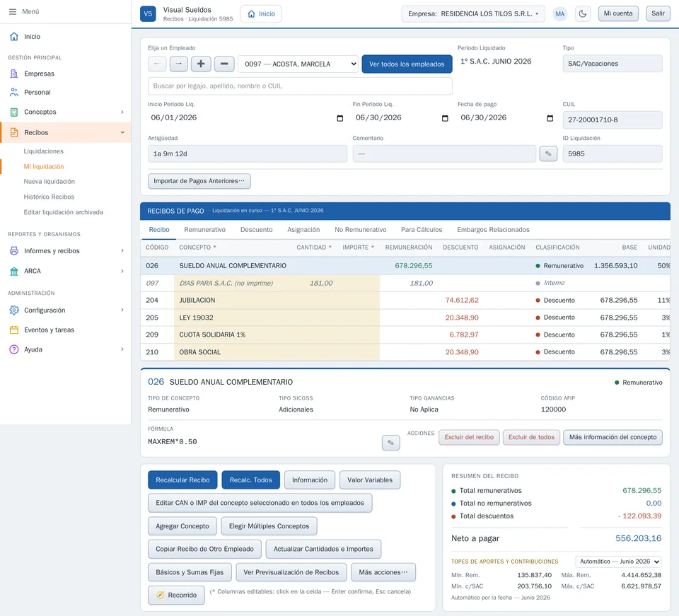Go to next employee with right arrow
The image size is (679, 616).
[179, 64]
